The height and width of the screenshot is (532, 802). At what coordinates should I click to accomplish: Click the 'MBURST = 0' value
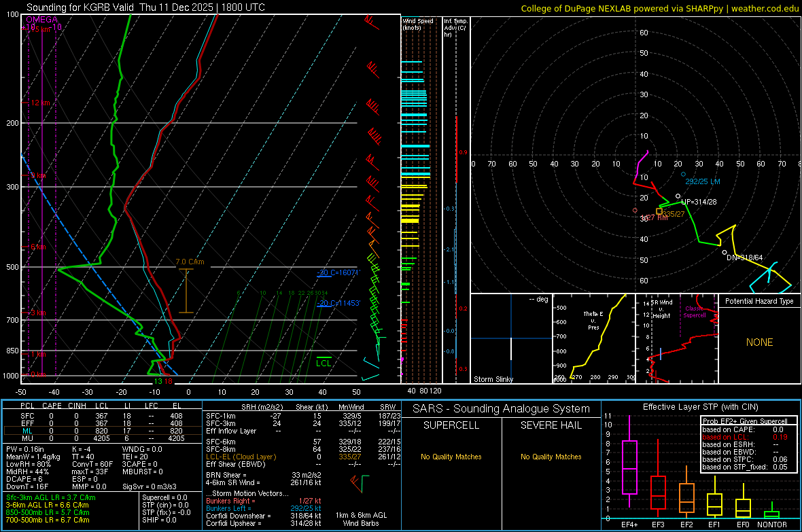pyautogui.click(x=143, y=472)
